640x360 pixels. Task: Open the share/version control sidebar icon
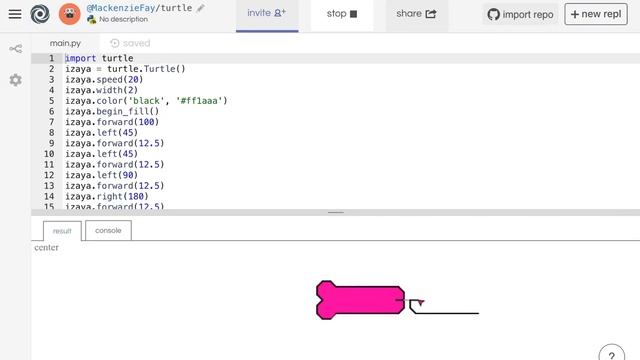[x=16, y=49]
